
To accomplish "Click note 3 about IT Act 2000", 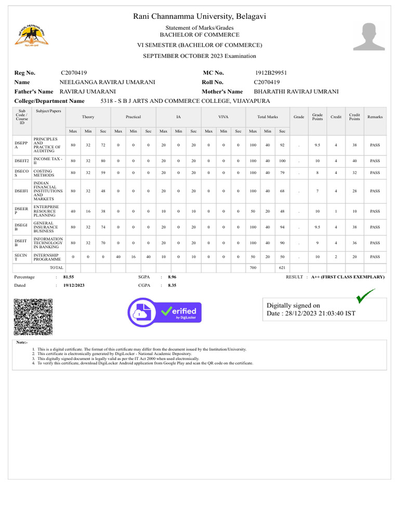I will tap(118, 358).
